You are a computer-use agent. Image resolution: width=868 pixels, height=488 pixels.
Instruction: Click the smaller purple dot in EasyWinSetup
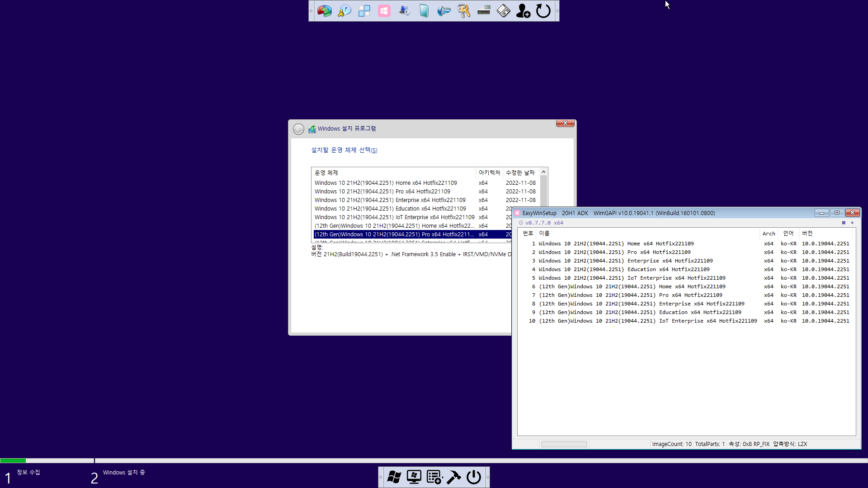[x=852, y=223]
